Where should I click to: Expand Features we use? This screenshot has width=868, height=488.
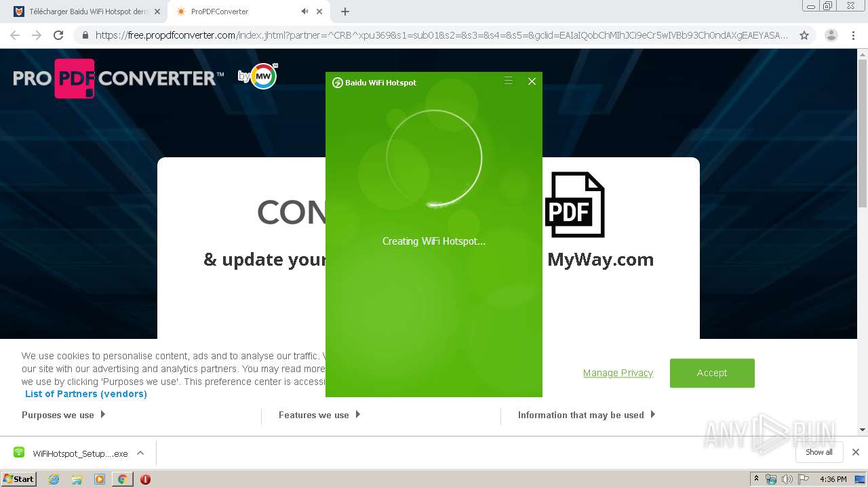(x=319, y=415)
